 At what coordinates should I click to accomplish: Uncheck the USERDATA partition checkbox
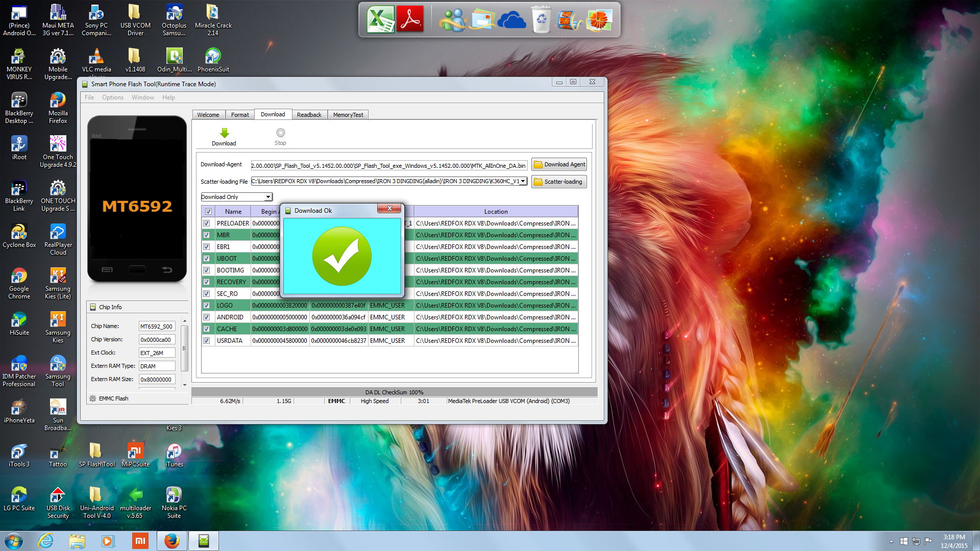coord(207,341)
